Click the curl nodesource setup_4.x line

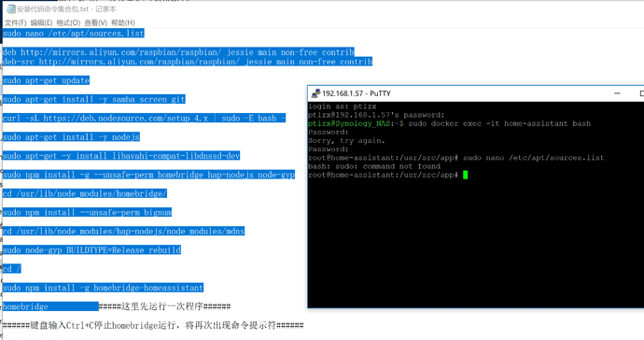144,119
